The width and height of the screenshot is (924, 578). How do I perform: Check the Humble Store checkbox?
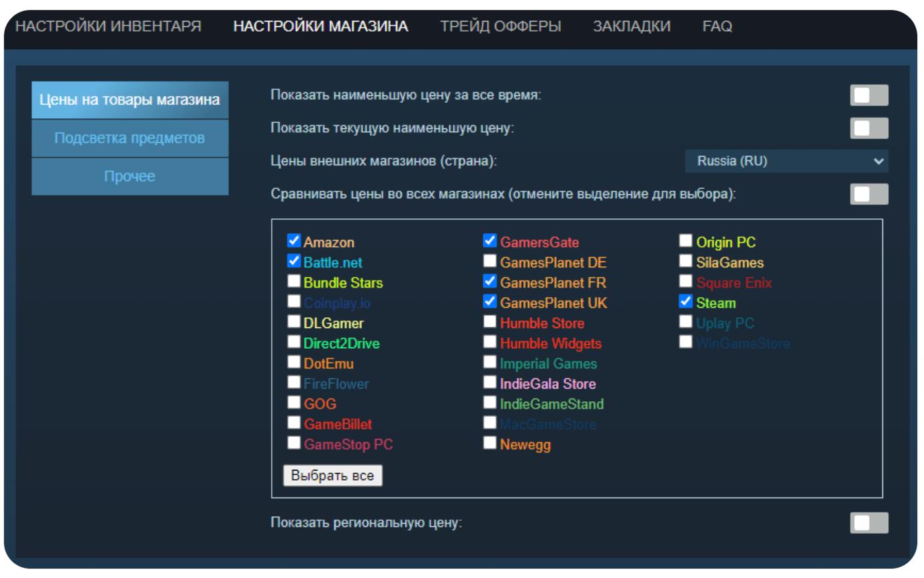(490, 321)
